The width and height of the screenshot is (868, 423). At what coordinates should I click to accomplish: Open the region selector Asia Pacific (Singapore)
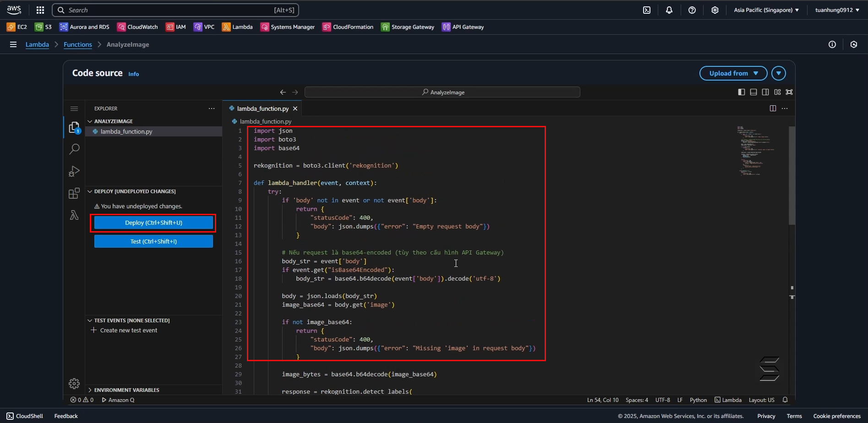pos(766,10)
